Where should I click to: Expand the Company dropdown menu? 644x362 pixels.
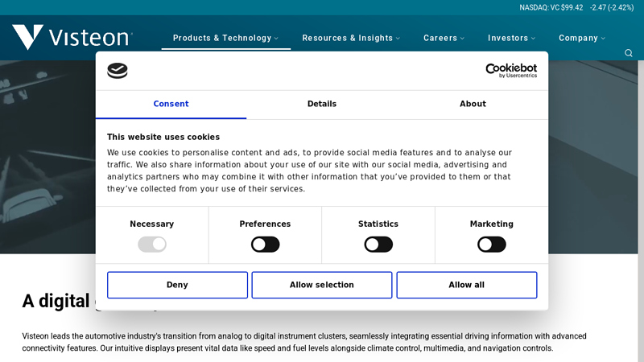point(582,38)
